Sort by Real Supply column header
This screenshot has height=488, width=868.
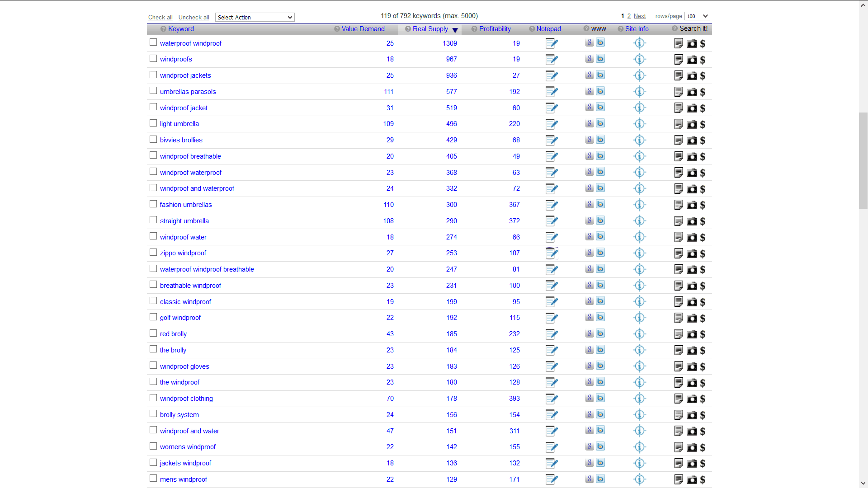pos(430,29)
